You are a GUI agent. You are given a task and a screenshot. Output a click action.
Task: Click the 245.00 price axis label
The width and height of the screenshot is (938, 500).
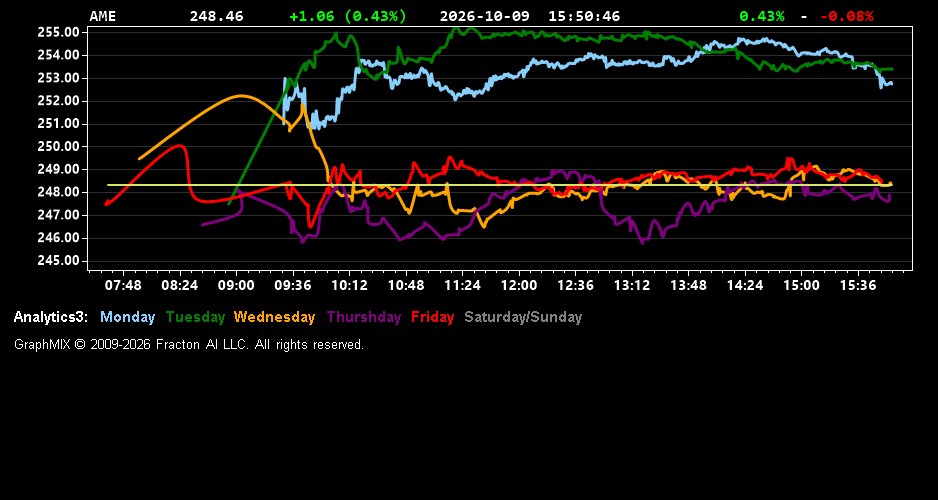coord(59,261)
